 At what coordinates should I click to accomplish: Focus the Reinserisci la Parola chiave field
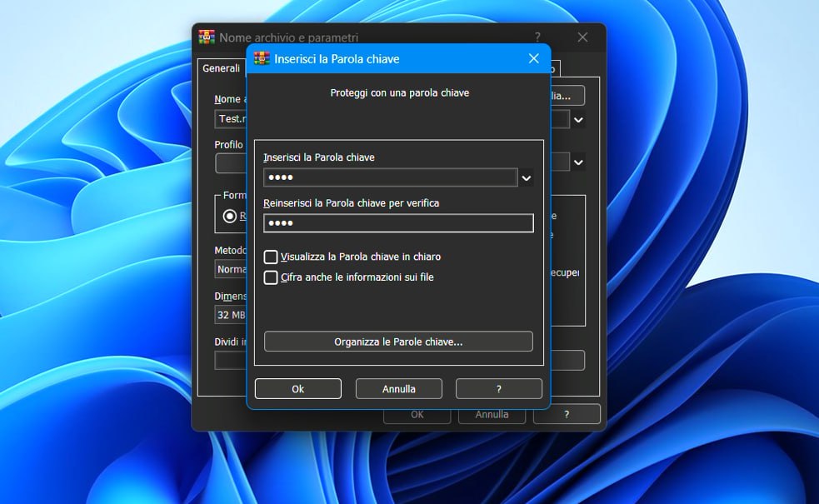pos(398,223)
